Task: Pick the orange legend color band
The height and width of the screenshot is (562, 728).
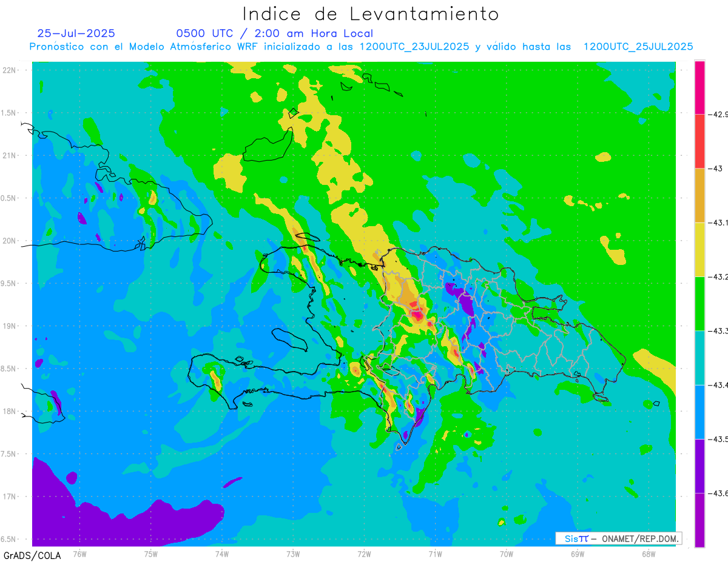Action: pyautogui.click(x=699, y=195)
